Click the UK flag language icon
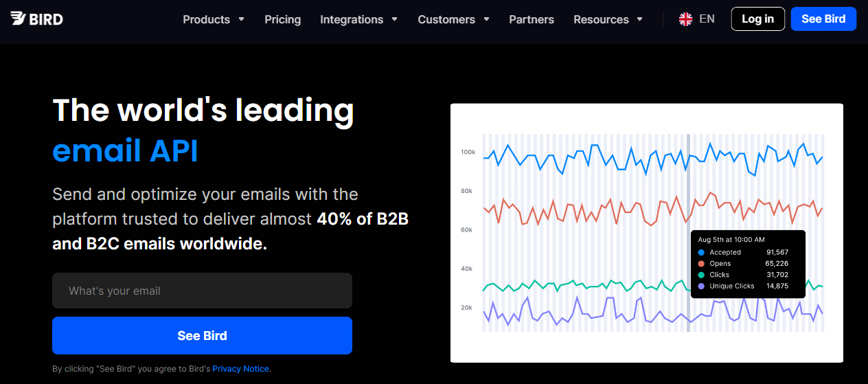 (x=685, y=19)
